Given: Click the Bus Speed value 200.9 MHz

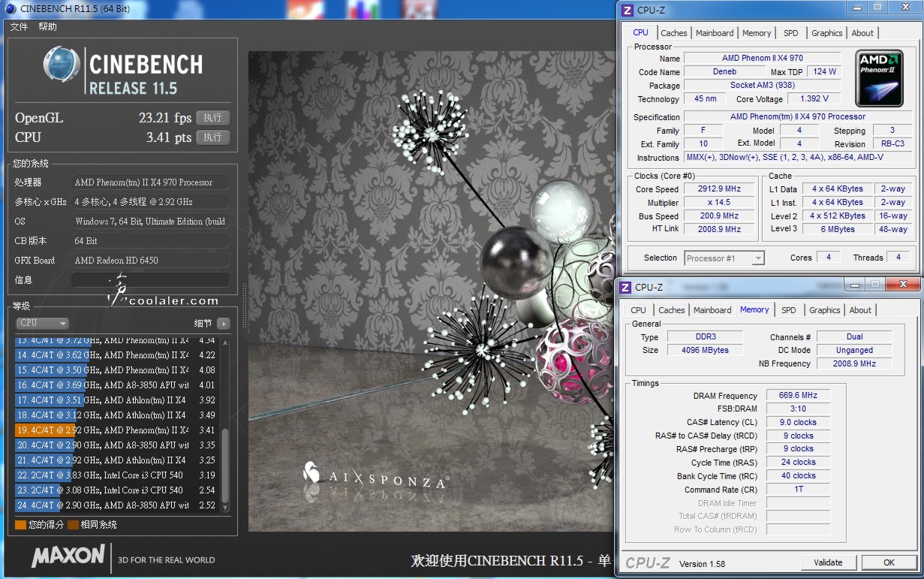Looking at the screenshot, I should point(719,216).
